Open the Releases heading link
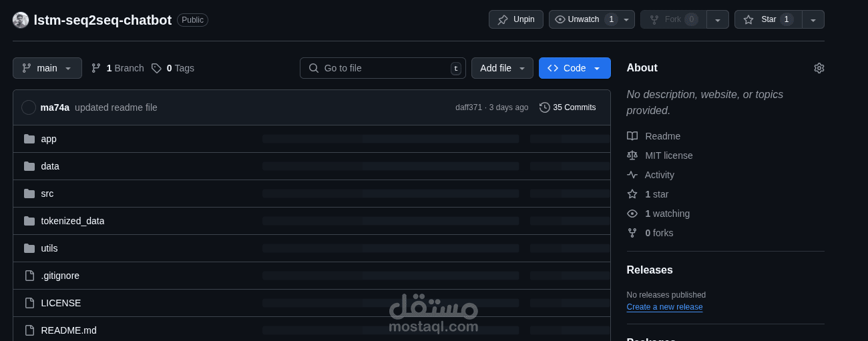This screenshot has width=868, height=341. pyautogui.click(x=650, y=270)
